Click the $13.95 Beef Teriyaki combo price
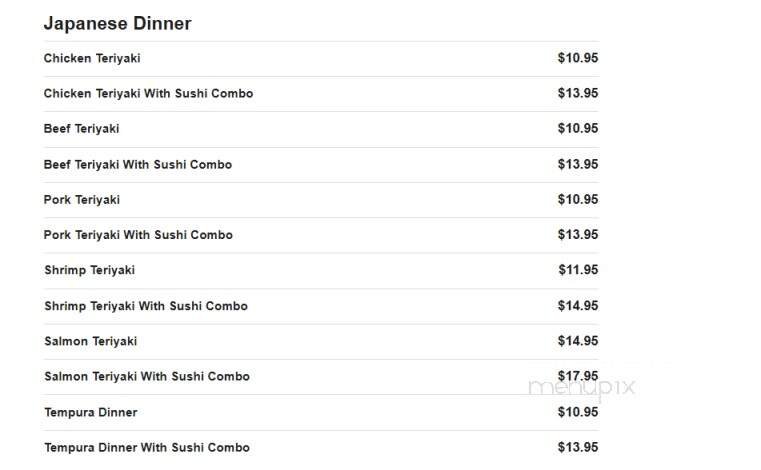This screenshot has width=761, height=470. (578, 164)
